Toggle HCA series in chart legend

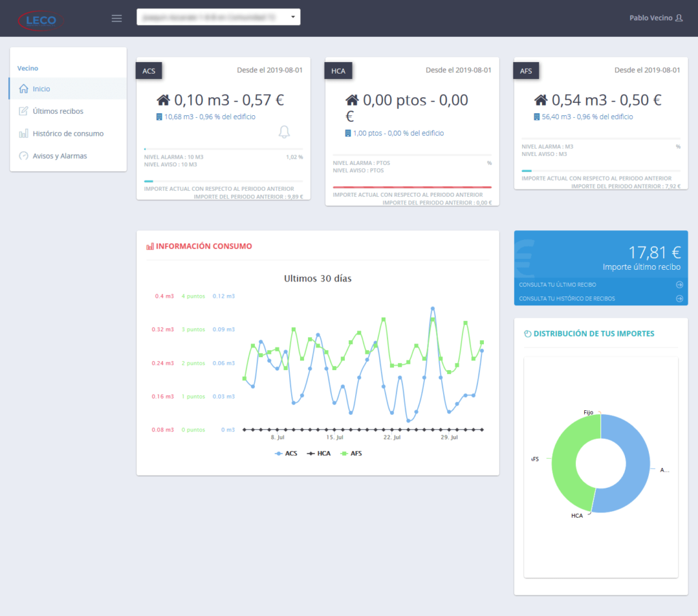tap(318, 453)
